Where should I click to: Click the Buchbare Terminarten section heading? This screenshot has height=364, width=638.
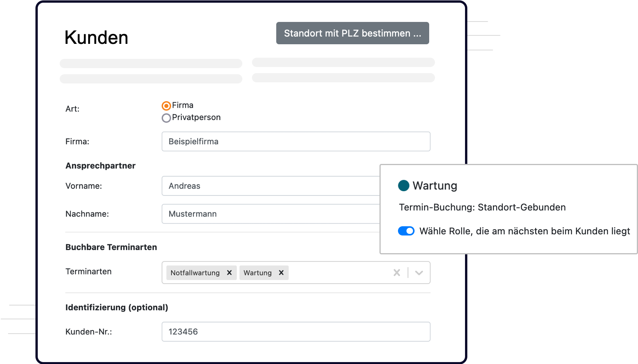tap(111, 247)
